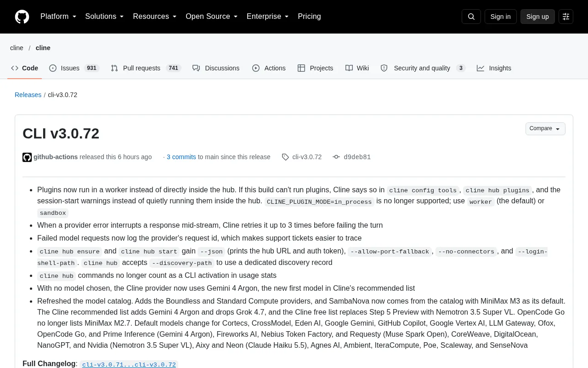This screenshot has width=588, height=368.
Task: Click the --no-connectors code snippet
Action: coord(466,252)
